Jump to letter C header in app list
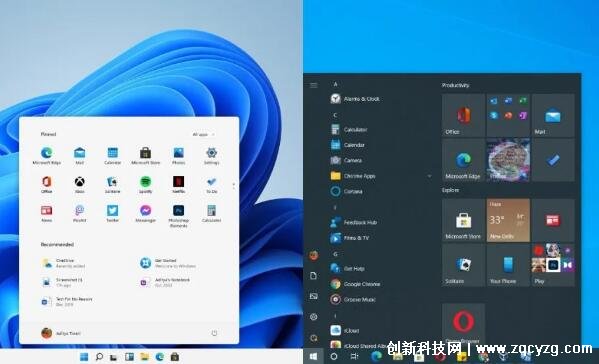599x364 pixels. click(x=335, y=115)
